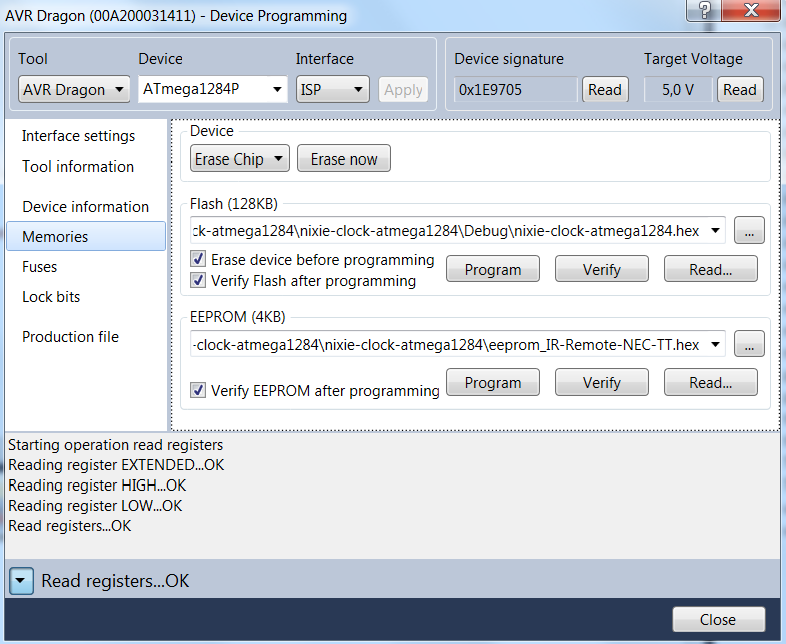Viewport: 786px width, 644px height.
Task: Toggle Verify EEPROM after programming
Action: pos(198,390)
